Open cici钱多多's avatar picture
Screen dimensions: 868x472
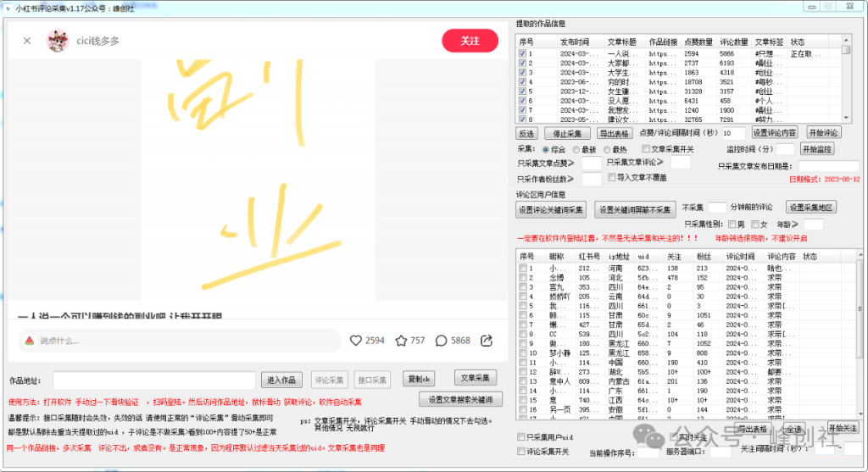[x=58, y=41]
